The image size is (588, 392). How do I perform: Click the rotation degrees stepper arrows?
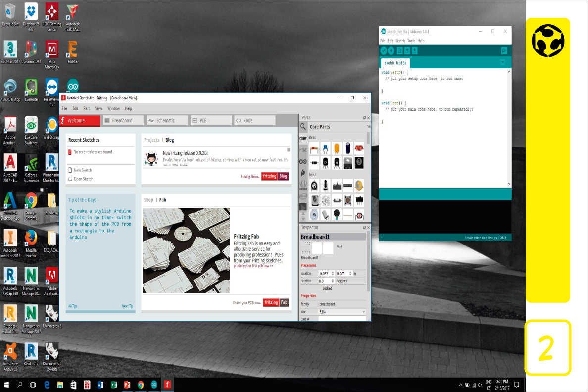(333, 281)
